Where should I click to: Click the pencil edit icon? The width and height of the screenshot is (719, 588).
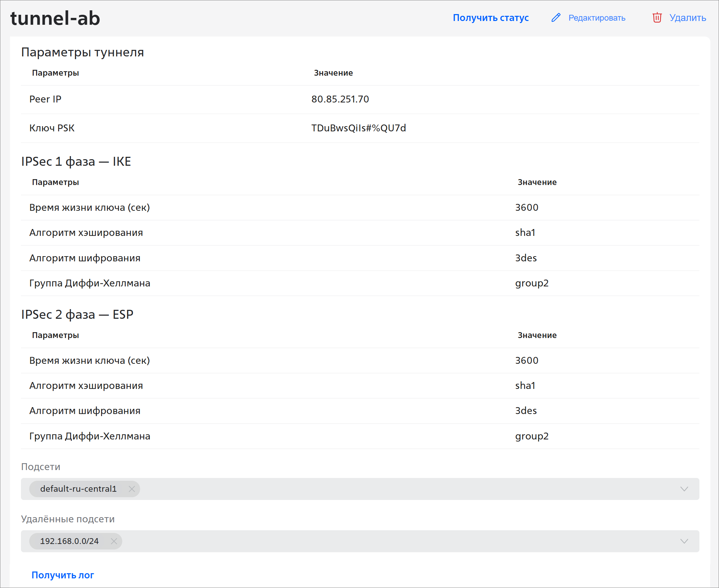coord(556,18)
